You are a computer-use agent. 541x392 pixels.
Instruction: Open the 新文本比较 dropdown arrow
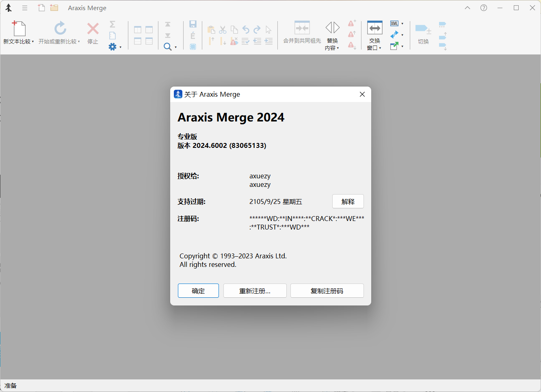[x=33, y=41]
